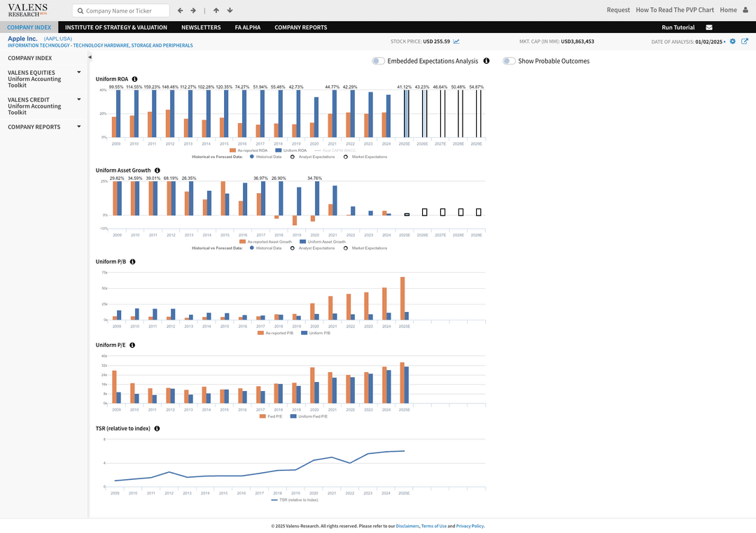Show info for Uniform P/E chart
Image resolution: width=756 pixels, height=533 pixels.
click(132, 345)
